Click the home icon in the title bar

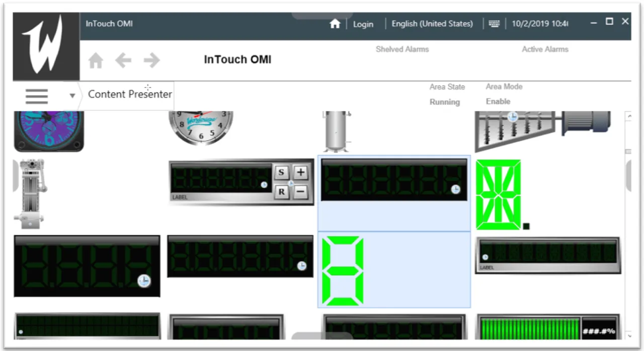[x=335, y=24]
